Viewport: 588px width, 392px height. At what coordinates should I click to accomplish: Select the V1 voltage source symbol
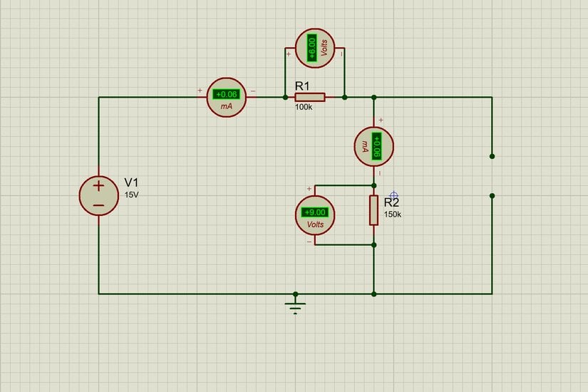tap(98, 195)
